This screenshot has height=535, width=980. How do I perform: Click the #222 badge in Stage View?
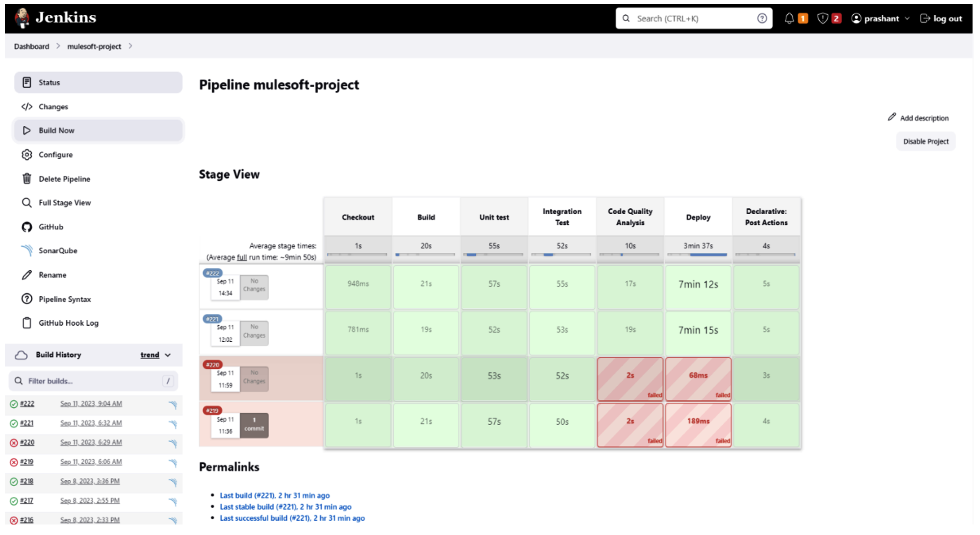pyautogui.click(x=212, y=273)
